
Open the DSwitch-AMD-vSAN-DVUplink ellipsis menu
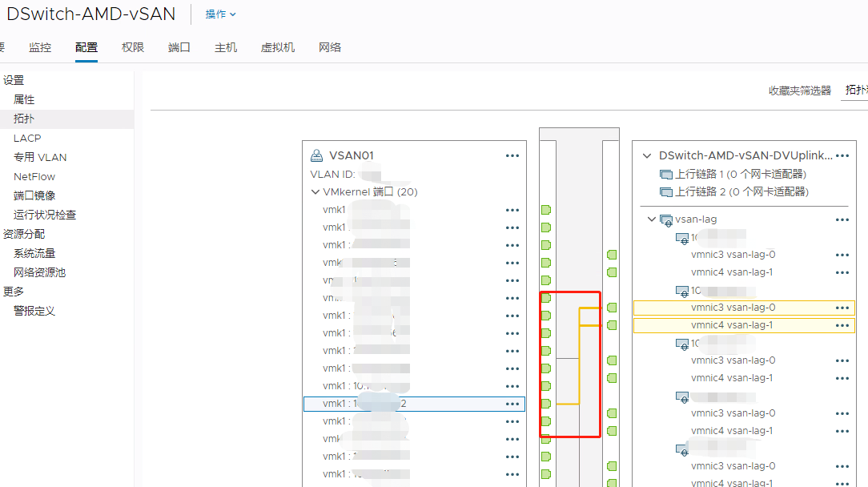[842, 155]
